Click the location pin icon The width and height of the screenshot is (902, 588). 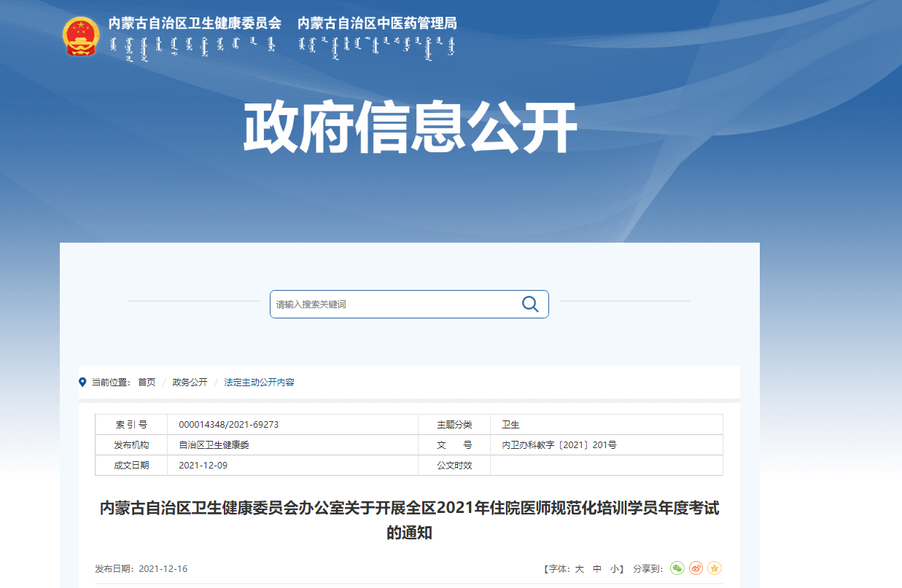point(82,382)
